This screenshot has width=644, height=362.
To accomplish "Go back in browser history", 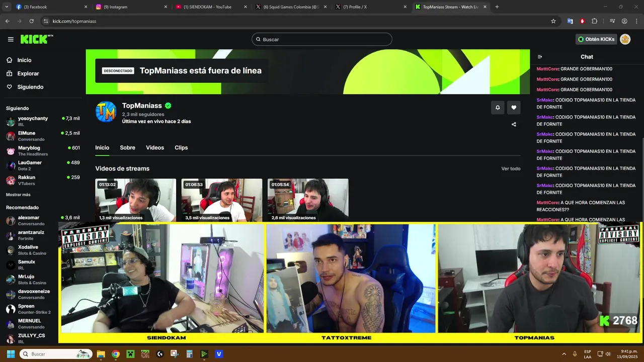I will pyautogui.click(x=8, y=21).
